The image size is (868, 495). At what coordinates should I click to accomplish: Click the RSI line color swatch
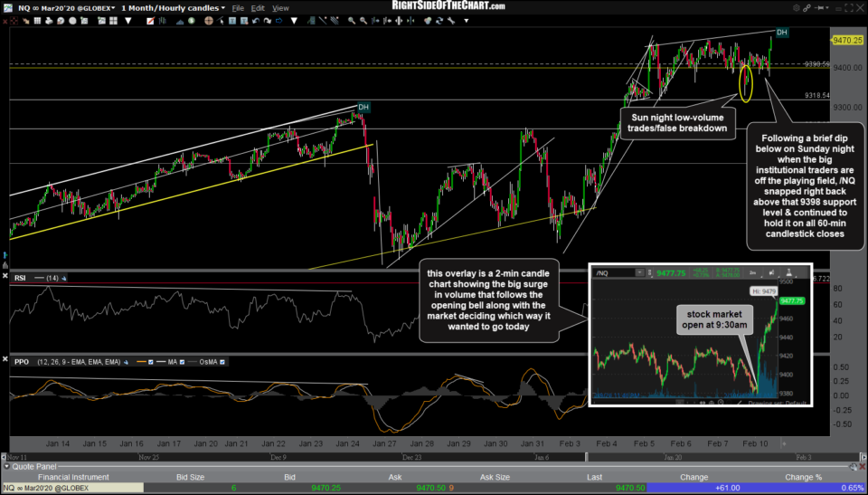coord(39,278)
